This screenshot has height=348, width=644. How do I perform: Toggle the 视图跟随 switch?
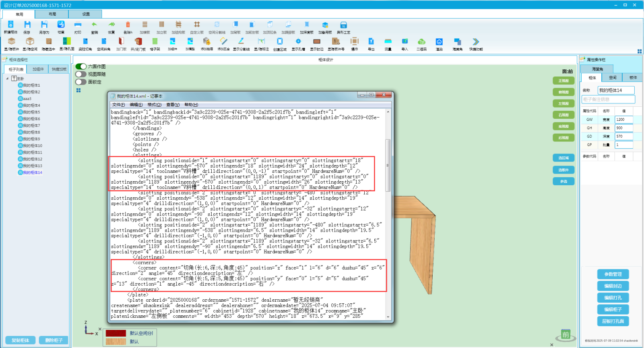point(81,74)
